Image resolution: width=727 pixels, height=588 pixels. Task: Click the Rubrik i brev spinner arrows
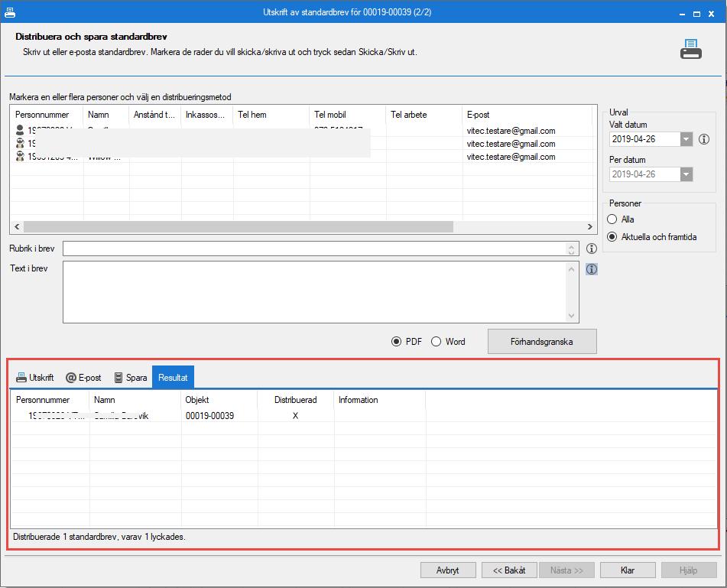point(571,249)
